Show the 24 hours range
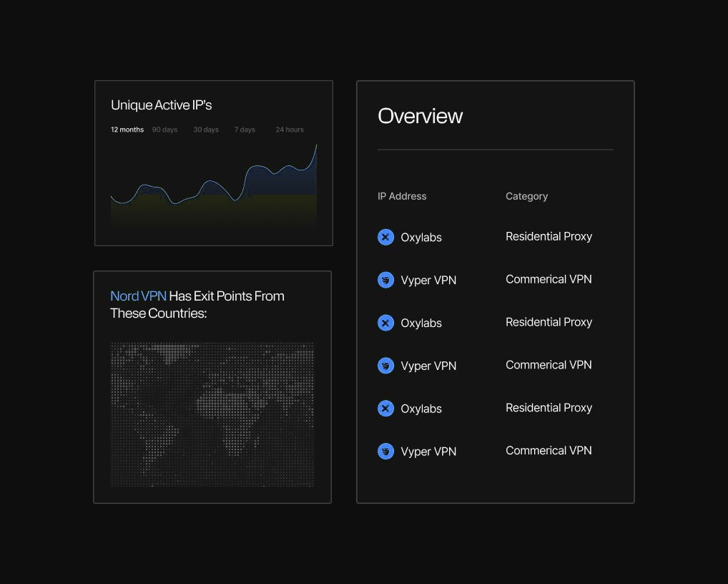728x584 pixels. tap(289, 130)
